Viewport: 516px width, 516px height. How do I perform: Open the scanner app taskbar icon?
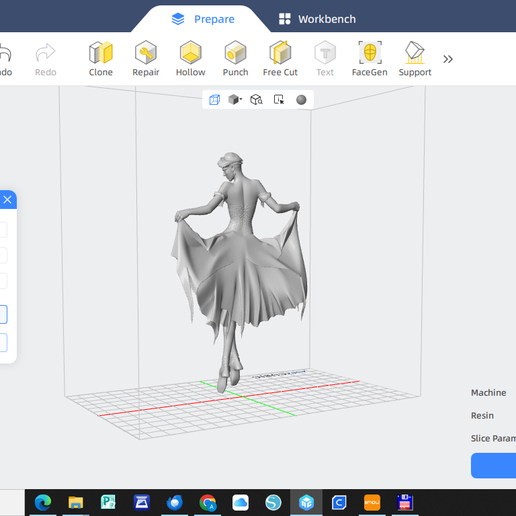142,502
